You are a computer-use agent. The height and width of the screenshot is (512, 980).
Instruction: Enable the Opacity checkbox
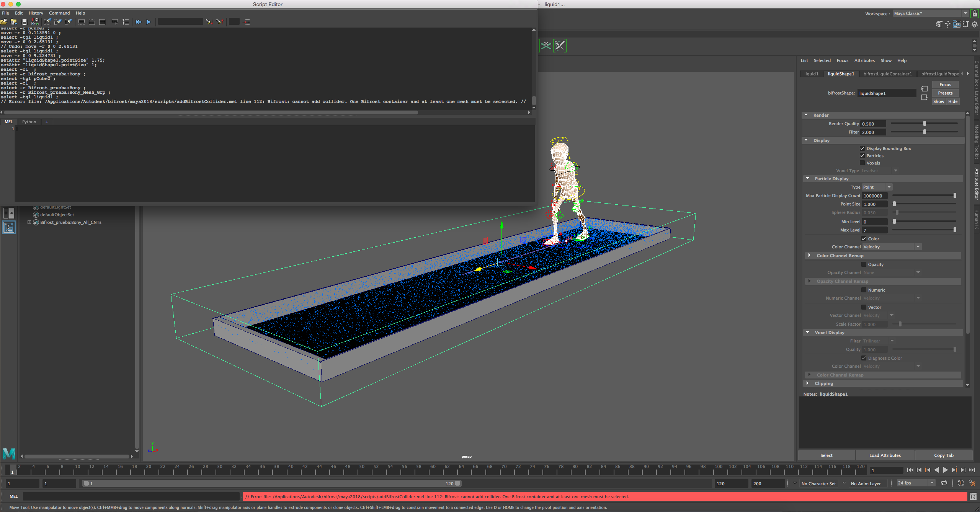click(x=864, y=264)
